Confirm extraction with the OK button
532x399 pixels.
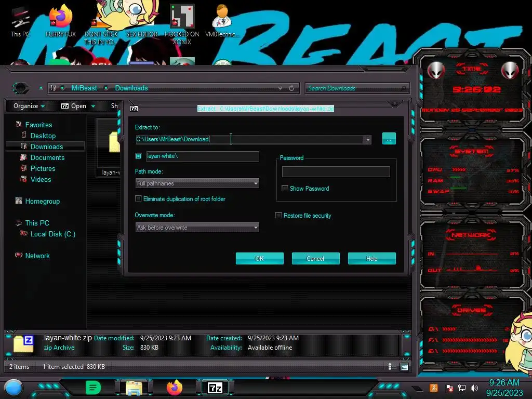(260, 259)
